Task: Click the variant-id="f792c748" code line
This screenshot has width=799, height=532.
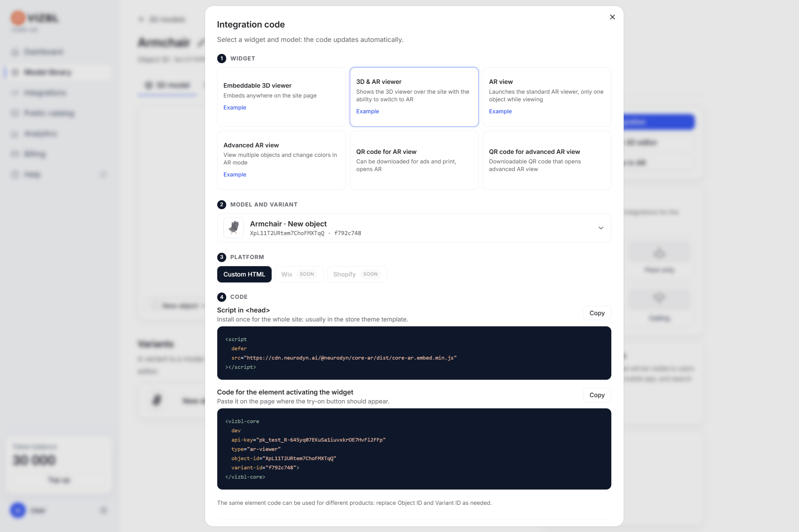Action: pyautogui.click(x=265, y=468)
